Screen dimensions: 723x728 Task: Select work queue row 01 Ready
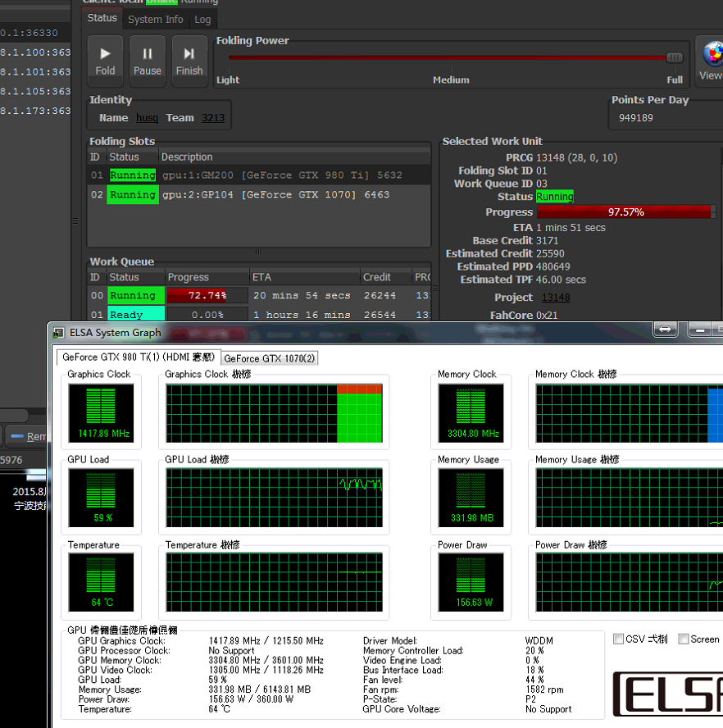pyautogui.click(x=259, y=314)
